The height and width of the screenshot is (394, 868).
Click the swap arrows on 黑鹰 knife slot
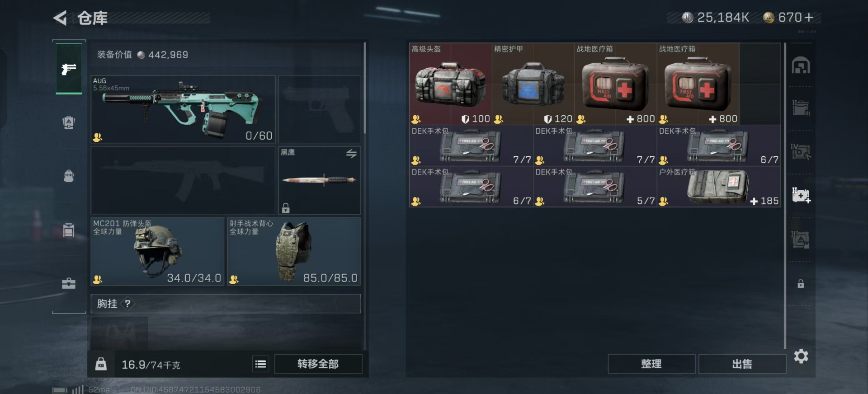tap(351, 154)
